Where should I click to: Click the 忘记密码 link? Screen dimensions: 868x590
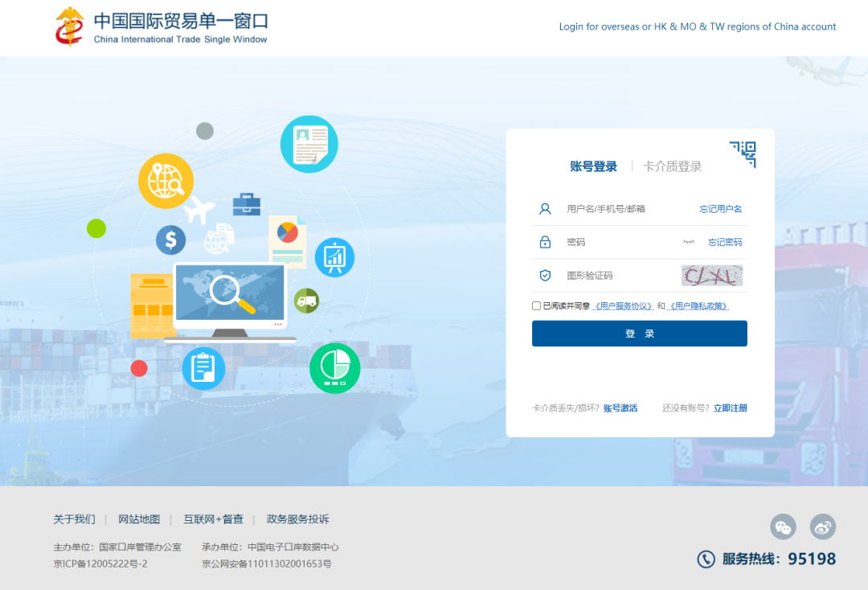tap(725, 242)
